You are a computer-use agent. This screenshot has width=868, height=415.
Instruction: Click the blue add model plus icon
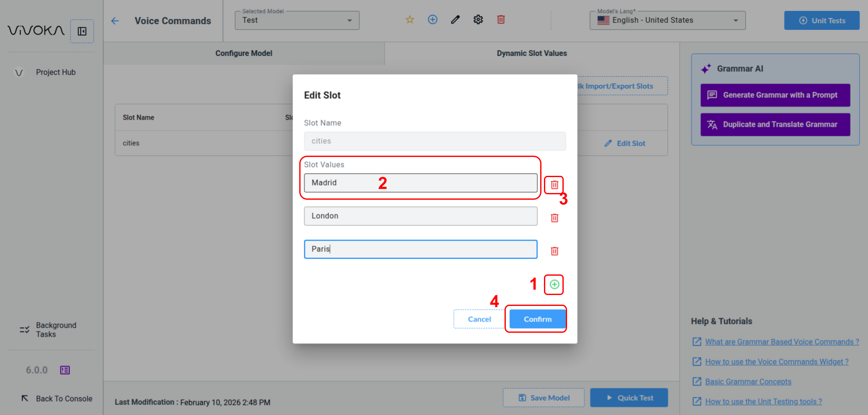432,20
